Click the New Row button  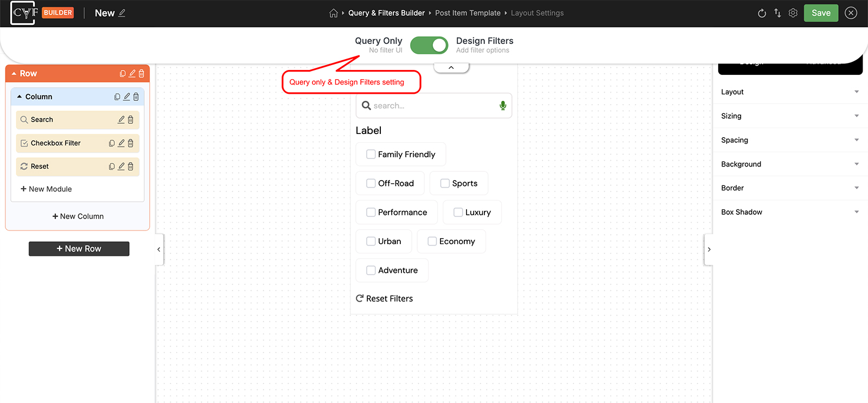(x=79, y=249)
